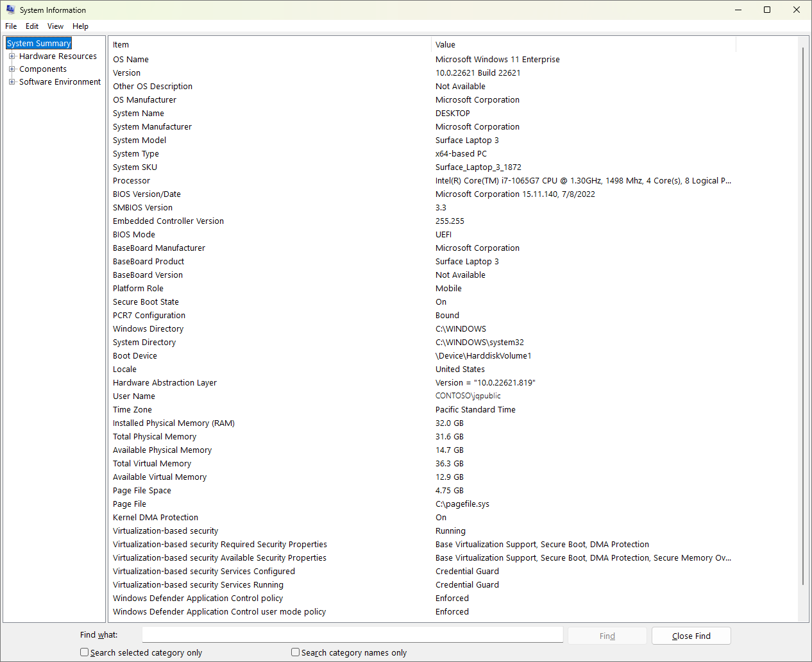Screen dimensions: 812x662
Task: Click the vertical scrollbar in details pane
Action: [x=803, y=321]
